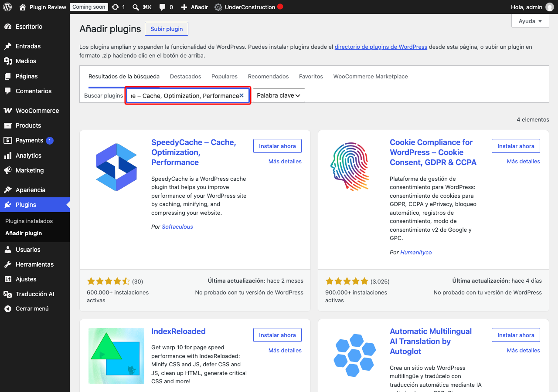Click the Escritorio dashboard icon
Image resolution: width=558 pixels, height=392 pixels.
(8, 27)
